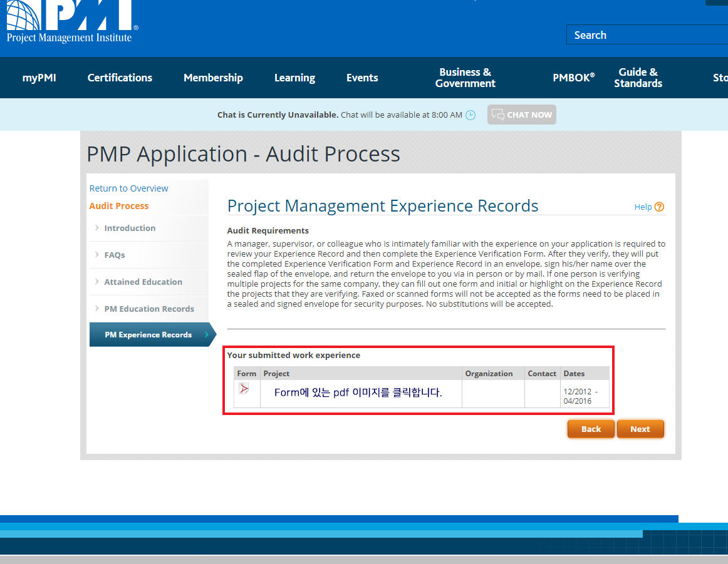Screen dimensions: 728x564
Task: Go to Introduction section
Action: pos(130,228)
